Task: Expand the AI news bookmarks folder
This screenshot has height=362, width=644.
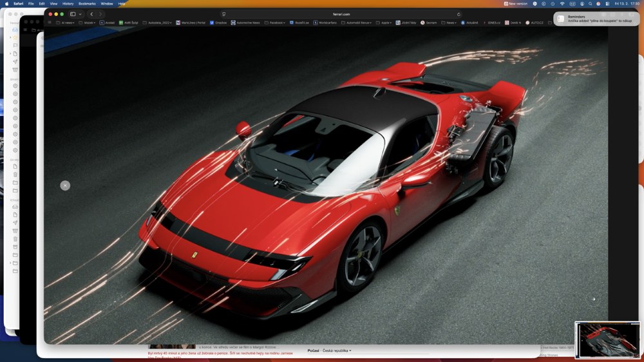Action: (x=66, y=23)
